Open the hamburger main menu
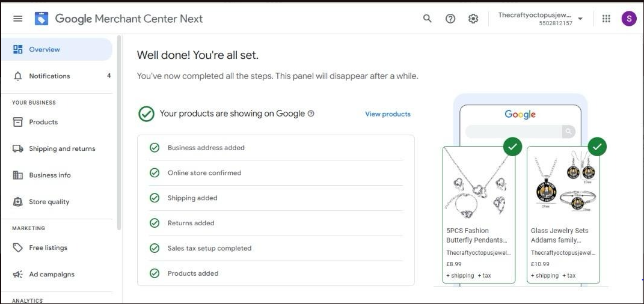 click(x=17, y=19)
